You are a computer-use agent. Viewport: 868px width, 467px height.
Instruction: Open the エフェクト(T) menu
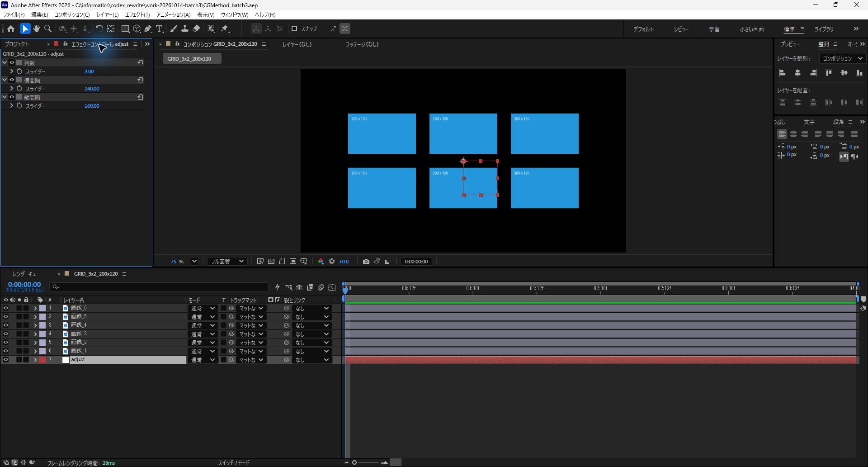(x=137, y=15)
